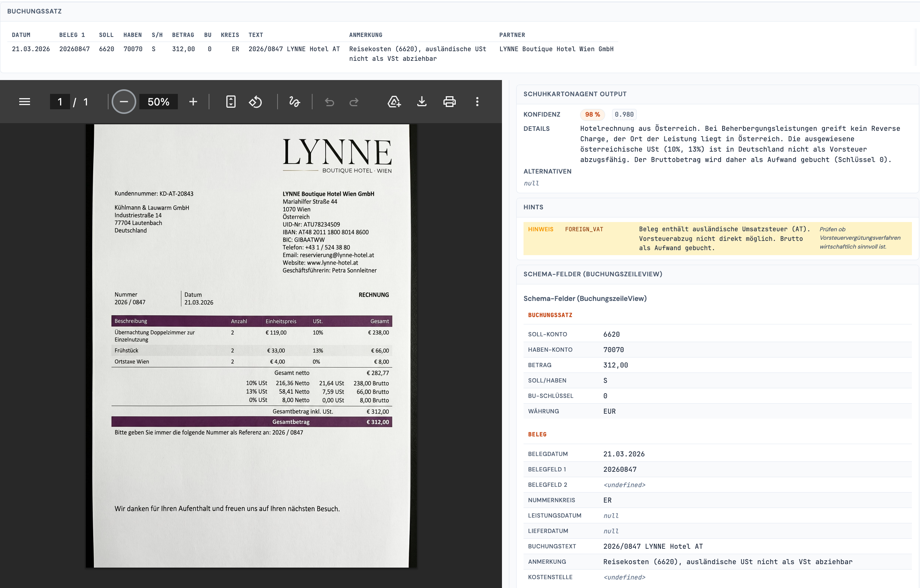Click the invoice page in viewer

pyautogui.click(x=251, y=346)
